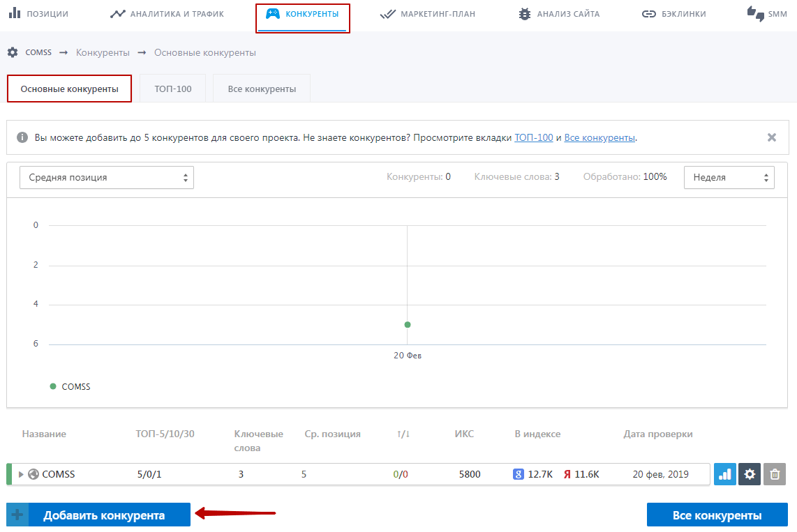Click the Yandex index icon 11.6K
Viewport: 797px width, 532px height.
click(567, 474)
